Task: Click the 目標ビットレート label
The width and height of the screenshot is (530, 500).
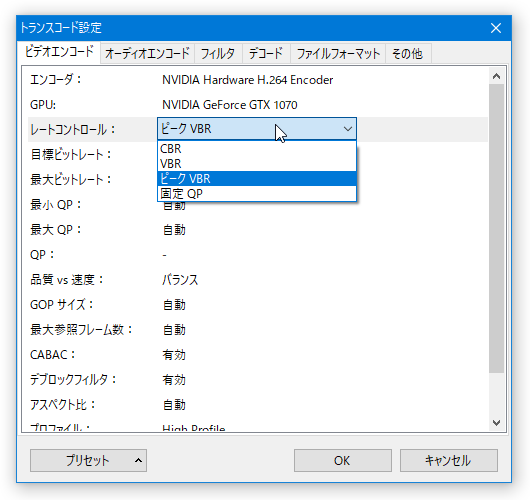Action: 71,155
